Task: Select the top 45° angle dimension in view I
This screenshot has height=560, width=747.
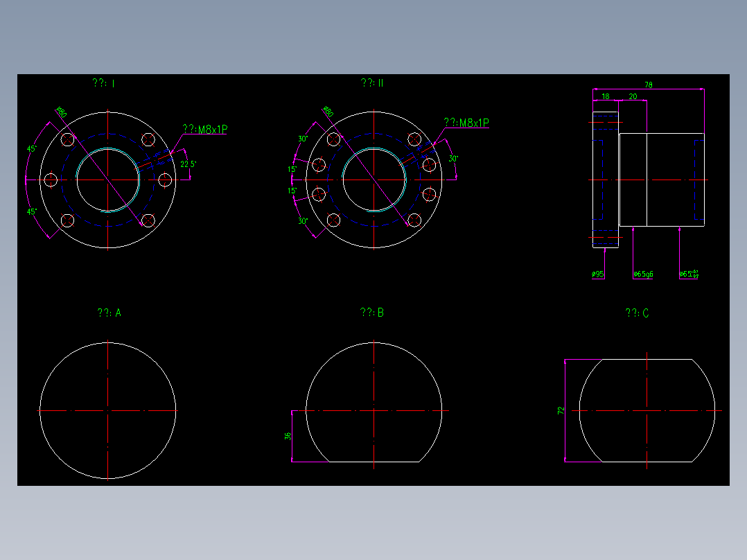Action: tap(31, 149)
